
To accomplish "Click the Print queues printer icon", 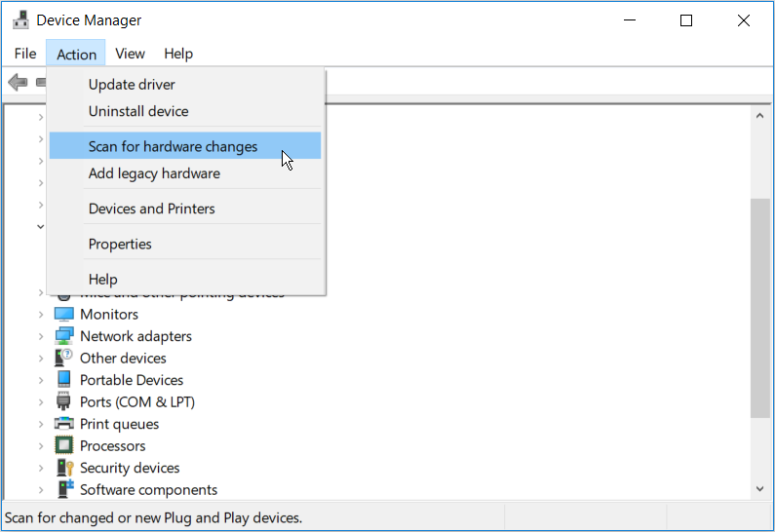I will [x=63, y=423].
